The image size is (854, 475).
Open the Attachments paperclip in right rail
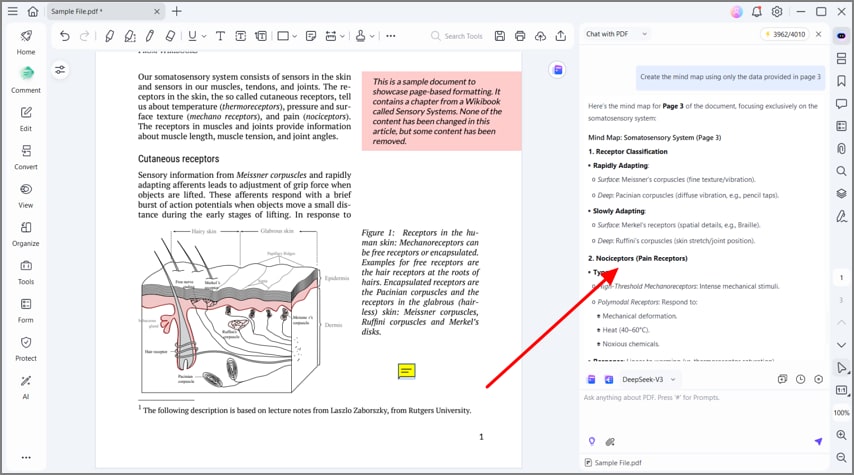pos(841,149)
